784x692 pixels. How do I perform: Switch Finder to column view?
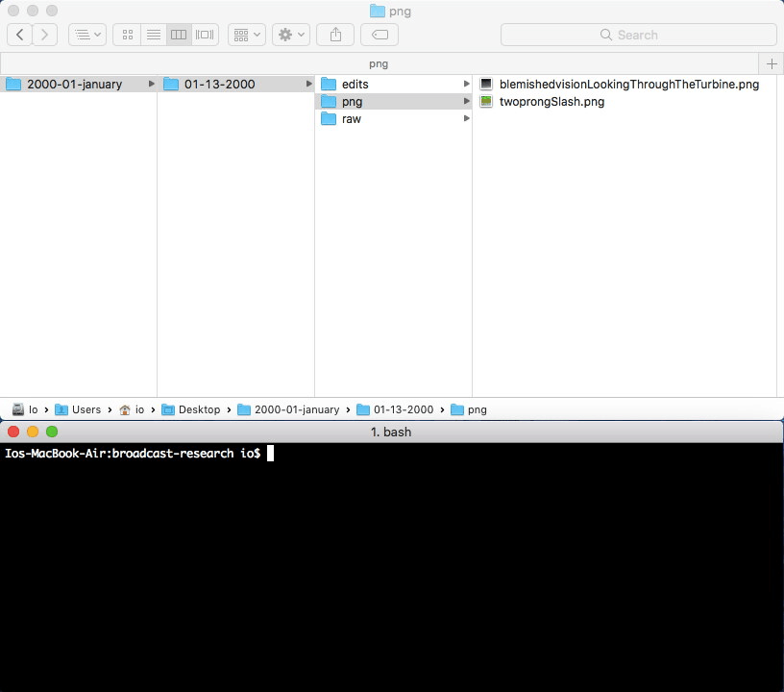179,35
